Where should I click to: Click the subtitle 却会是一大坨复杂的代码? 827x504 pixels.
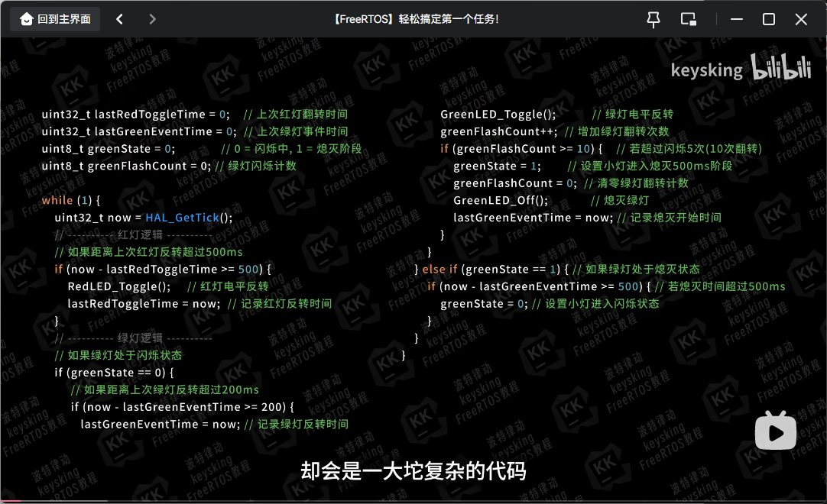point(413,471)
